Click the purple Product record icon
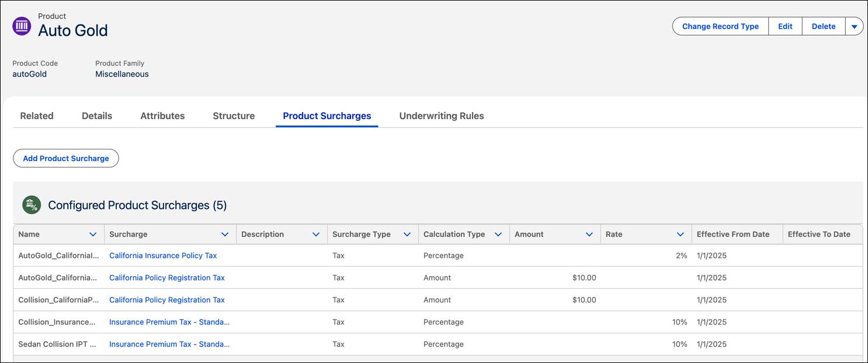 [x=22, y=26]
